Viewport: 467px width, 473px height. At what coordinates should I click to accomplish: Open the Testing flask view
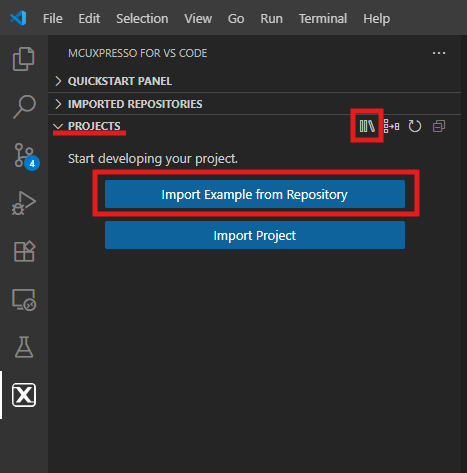point(24,347)
